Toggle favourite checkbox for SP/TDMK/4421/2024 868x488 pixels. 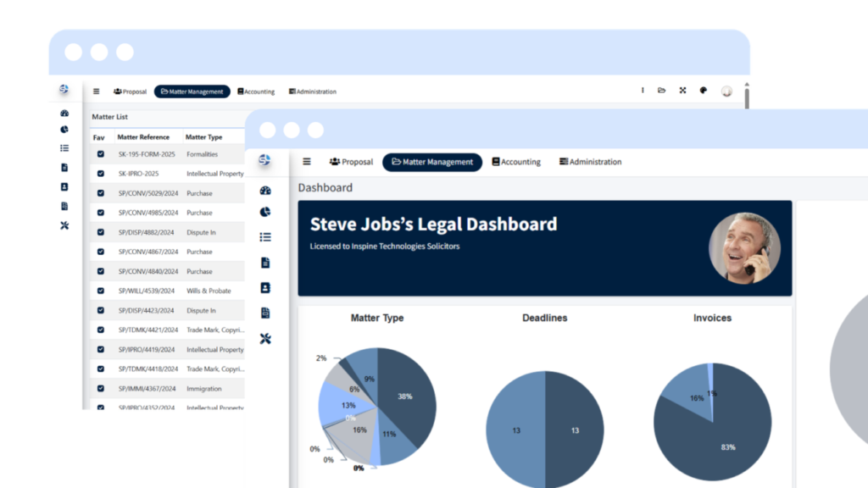click(101, 330)
